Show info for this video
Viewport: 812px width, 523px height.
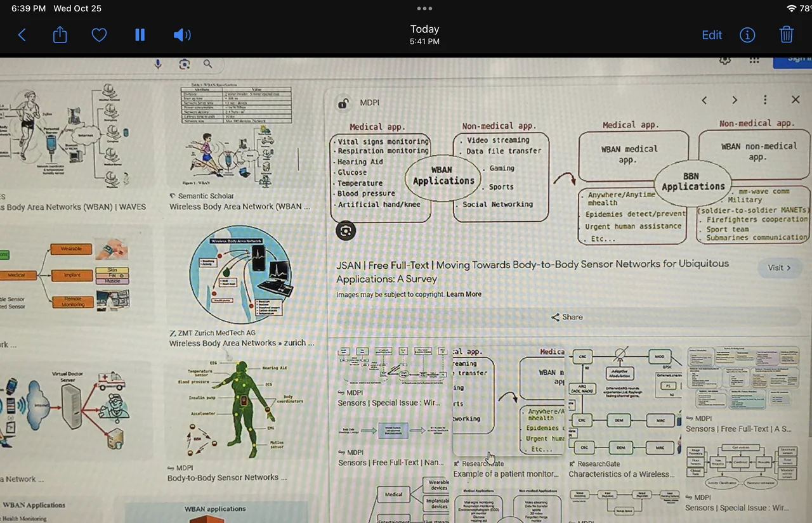click(747, 35)
